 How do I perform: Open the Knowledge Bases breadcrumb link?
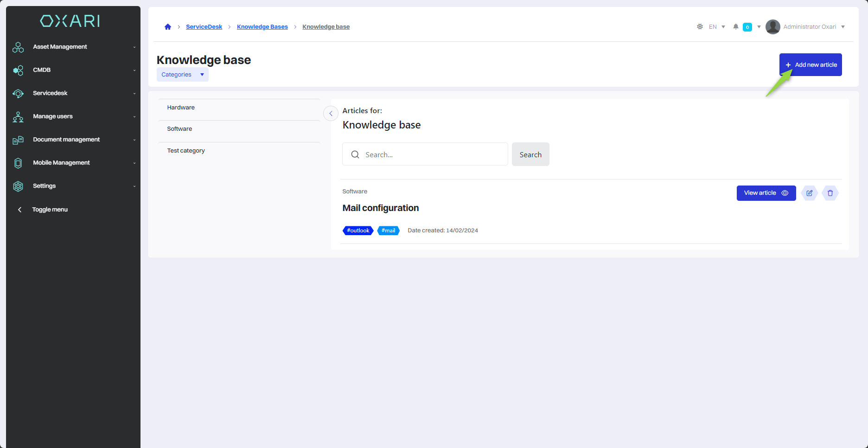coord(262,27)
